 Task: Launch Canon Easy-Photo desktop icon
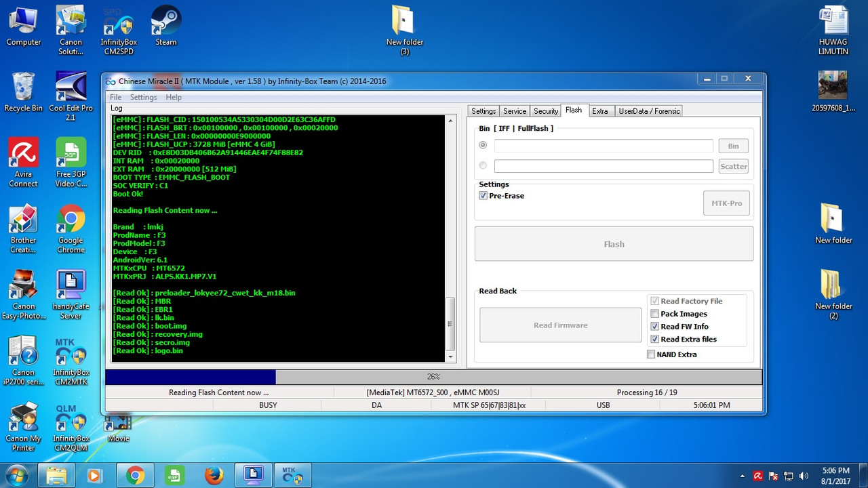[23, 295]
